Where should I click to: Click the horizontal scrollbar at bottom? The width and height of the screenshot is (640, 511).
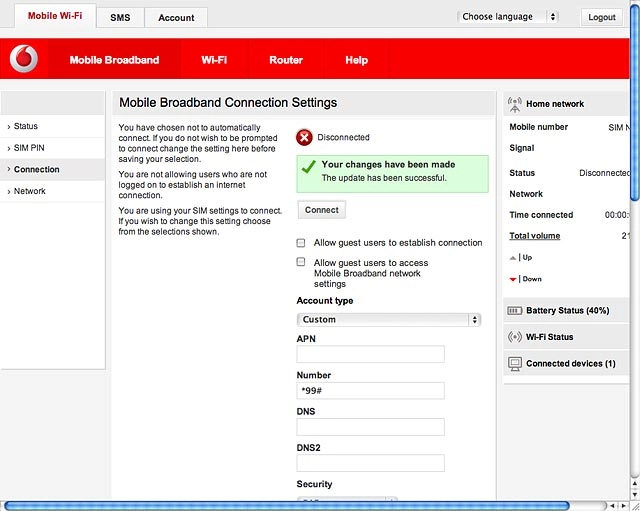click(287, 506)
